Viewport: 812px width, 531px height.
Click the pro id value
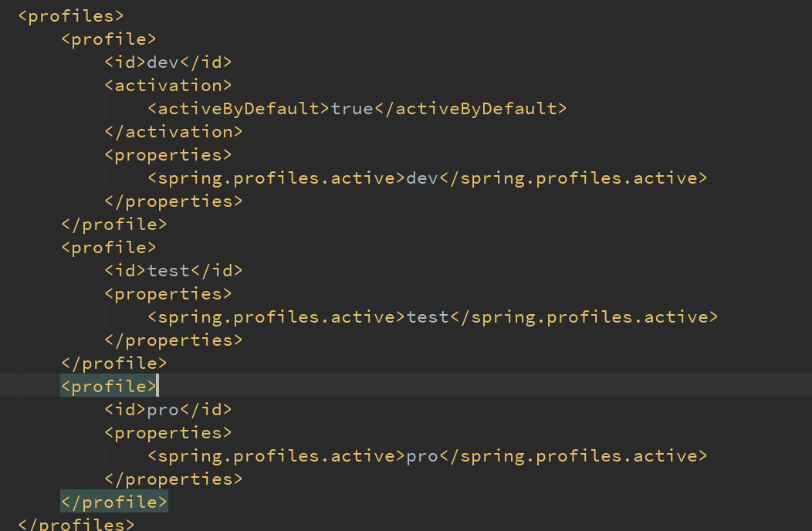(162, 410)
